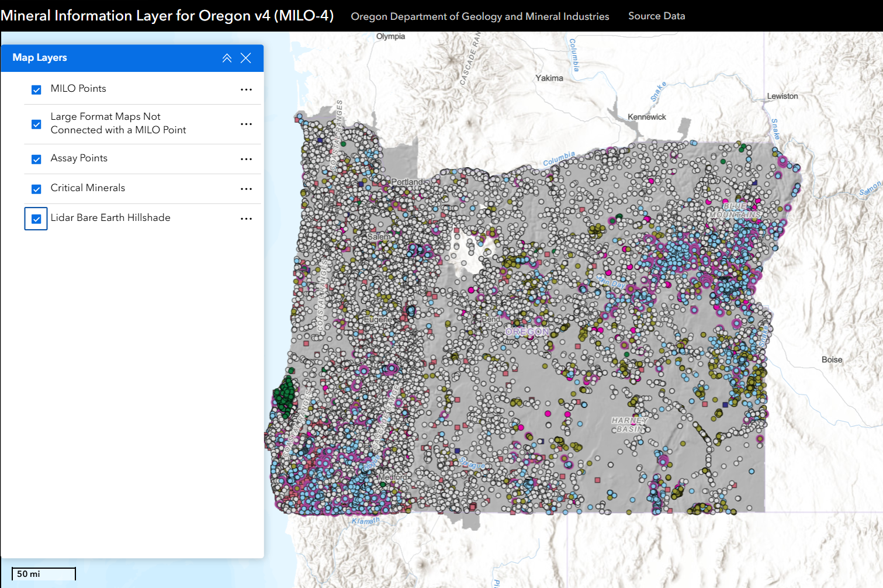Select Large Format Maps layer label
Viewport: 883px width, 588px height.
[x=118, y=123]
